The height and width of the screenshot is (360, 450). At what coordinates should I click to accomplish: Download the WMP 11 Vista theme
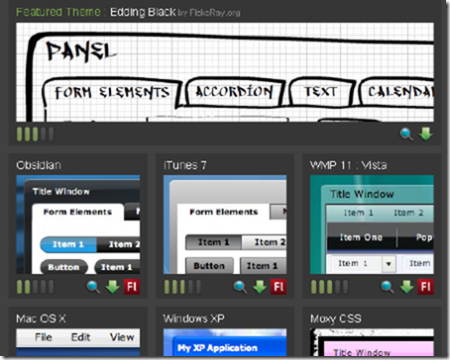407,287
